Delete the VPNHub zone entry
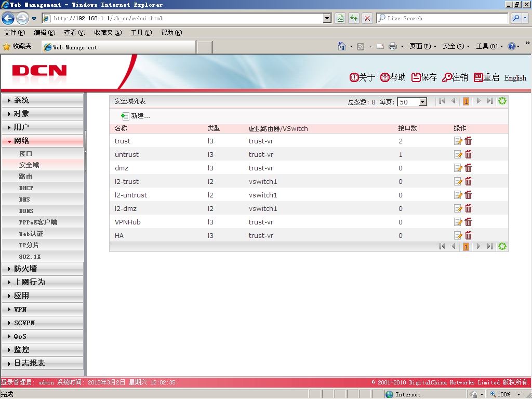The image size is (532, 399). coord(468,222)
